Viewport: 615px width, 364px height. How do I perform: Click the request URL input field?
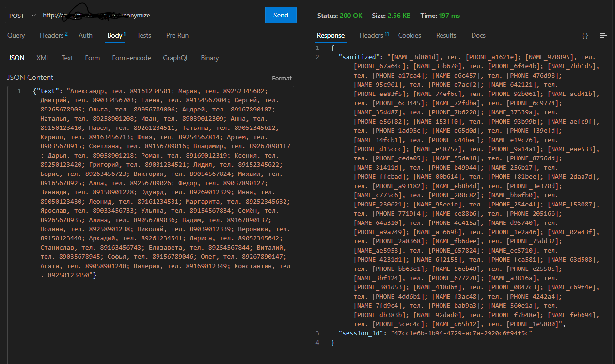(x=204, y=16)
